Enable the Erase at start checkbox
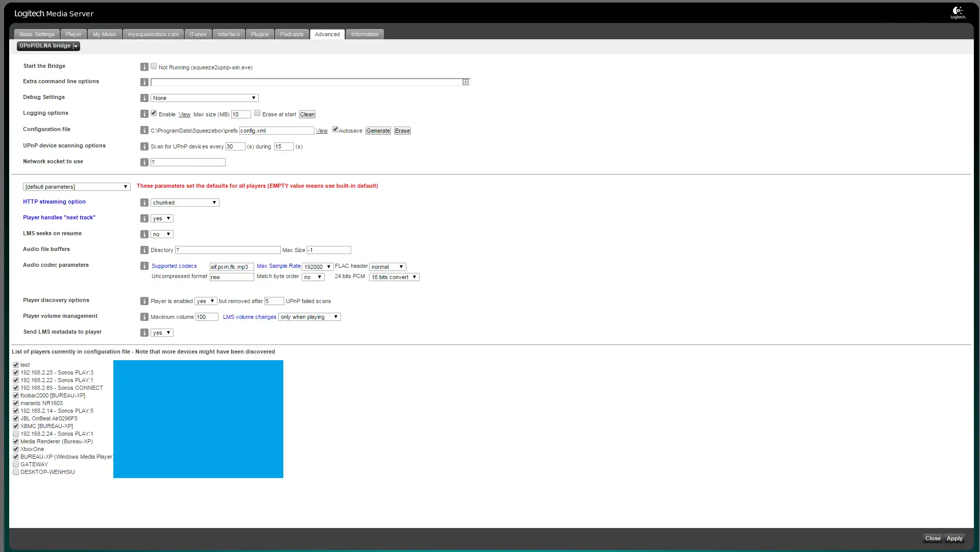The width and height of the screenshot is (980, 552). click(257, 113)
